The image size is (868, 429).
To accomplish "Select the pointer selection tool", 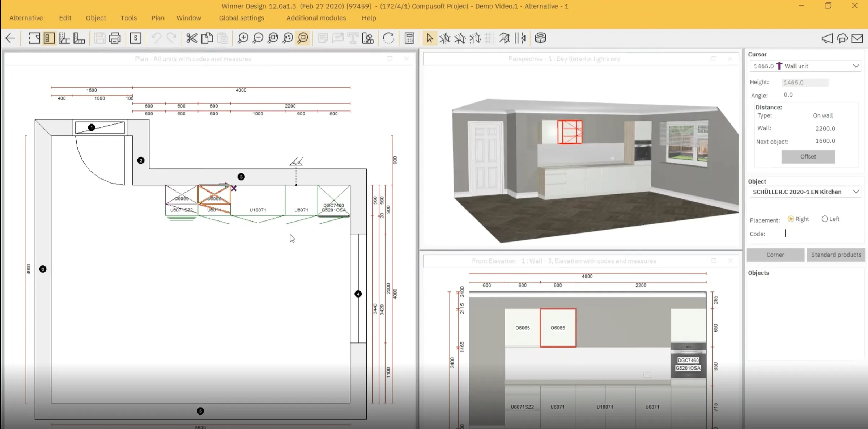I will point(429,38).
